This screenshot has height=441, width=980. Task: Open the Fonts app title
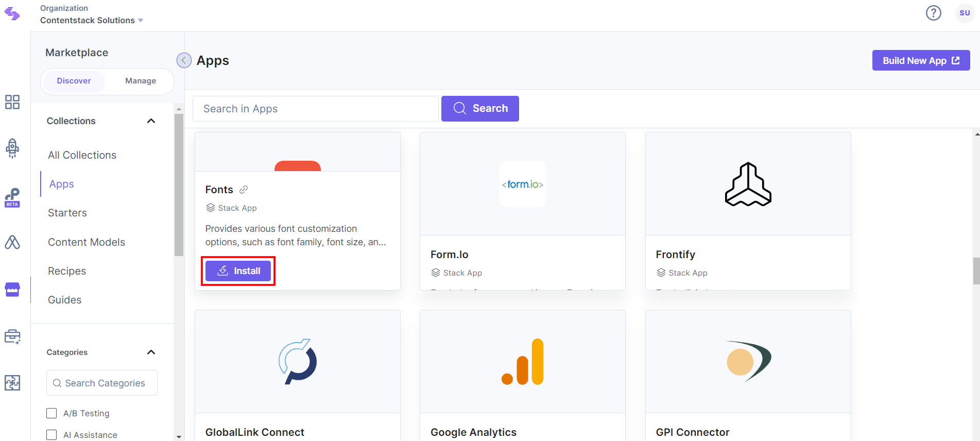(219, 190)
